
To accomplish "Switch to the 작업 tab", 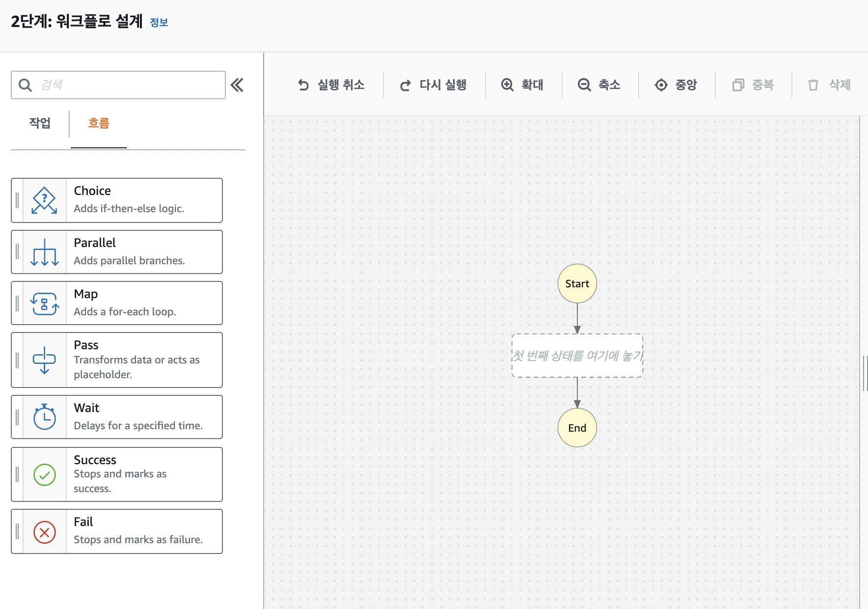I will click(x=40, y=123).
